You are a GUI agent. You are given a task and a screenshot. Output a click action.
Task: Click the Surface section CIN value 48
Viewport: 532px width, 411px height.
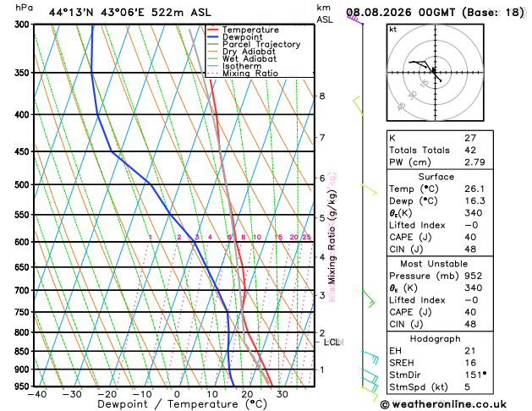(x=470, y=249)
